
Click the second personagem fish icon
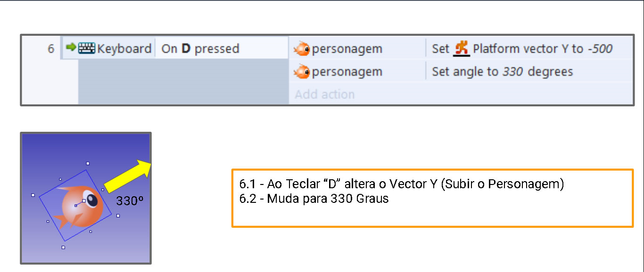click(302, 72)
